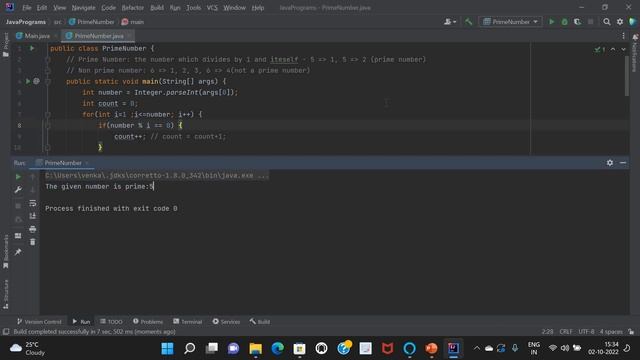Collapse the if block fold marker
The height and width of the screenshot is (360, 640).
click(x=48, y=125)
